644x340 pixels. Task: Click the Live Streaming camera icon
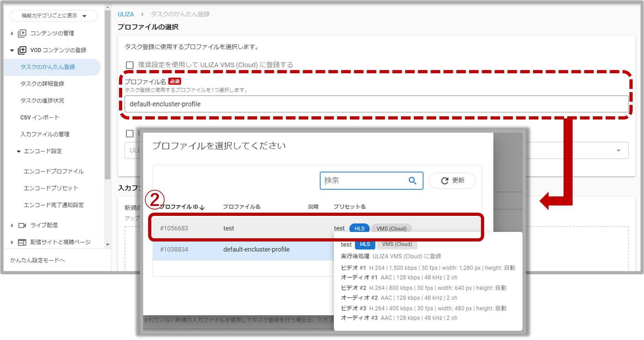point(22,225)
